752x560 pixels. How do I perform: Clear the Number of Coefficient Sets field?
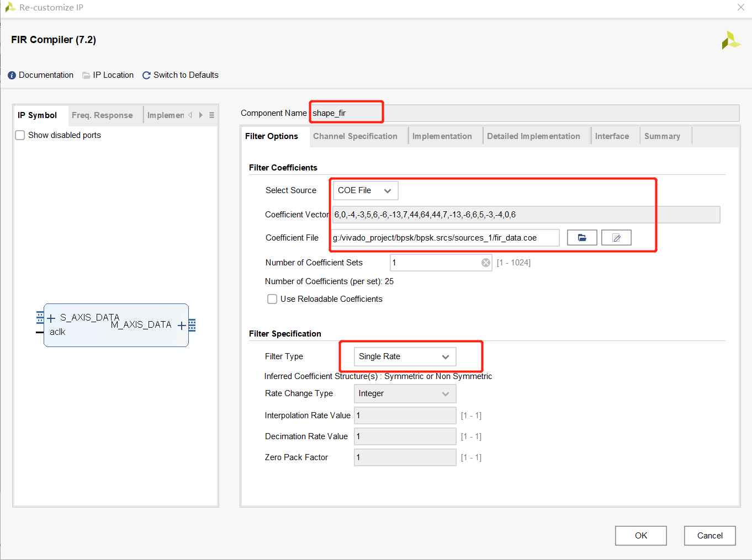[x=486, y=263]
